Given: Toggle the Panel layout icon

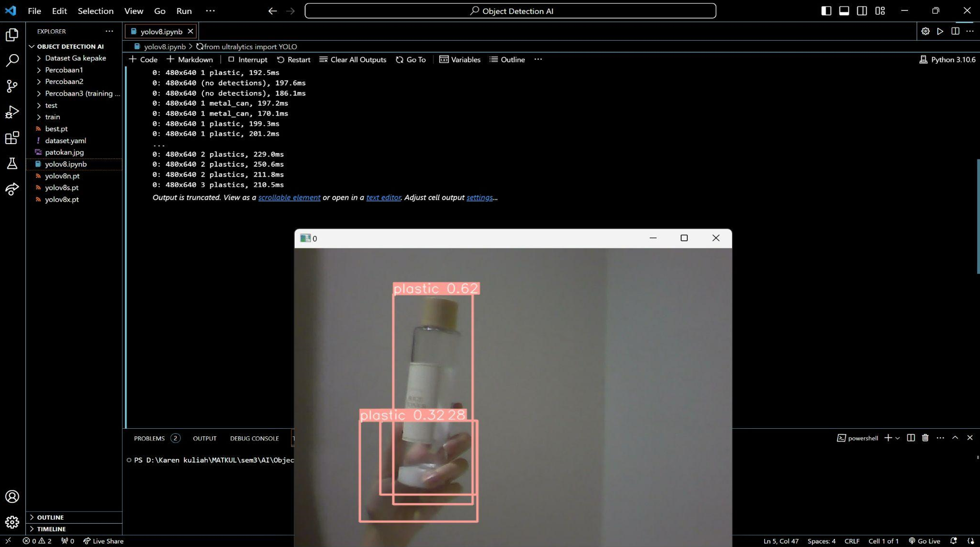Looking at the screenshot, I should (844, 10).
